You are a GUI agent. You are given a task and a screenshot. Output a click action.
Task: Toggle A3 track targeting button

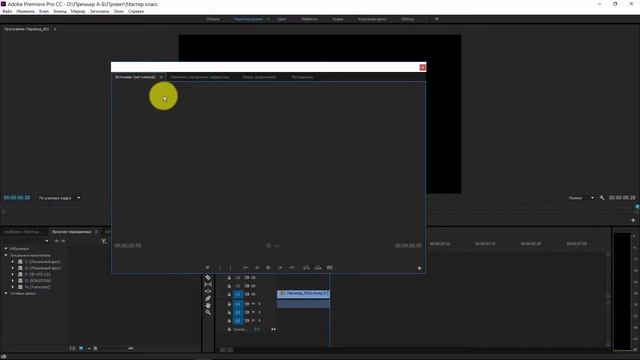pyautogui.click(x=238, y=321)
